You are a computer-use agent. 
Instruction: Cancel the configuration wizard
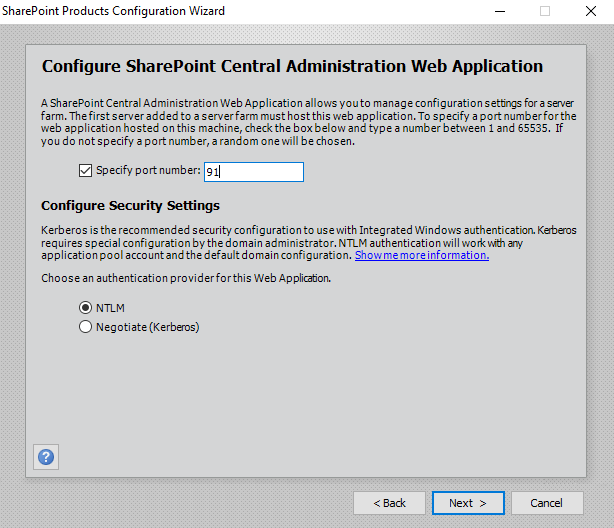point(546,503)
